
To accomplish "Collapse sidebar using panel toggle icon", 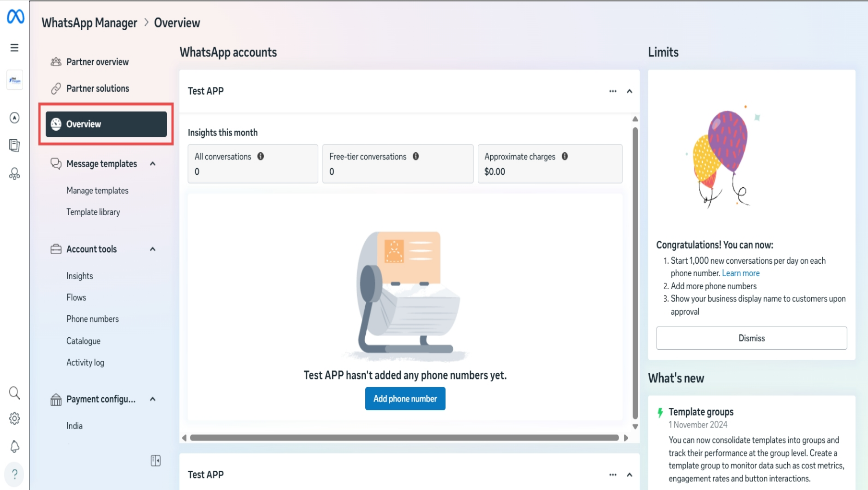I will [155, 461].
